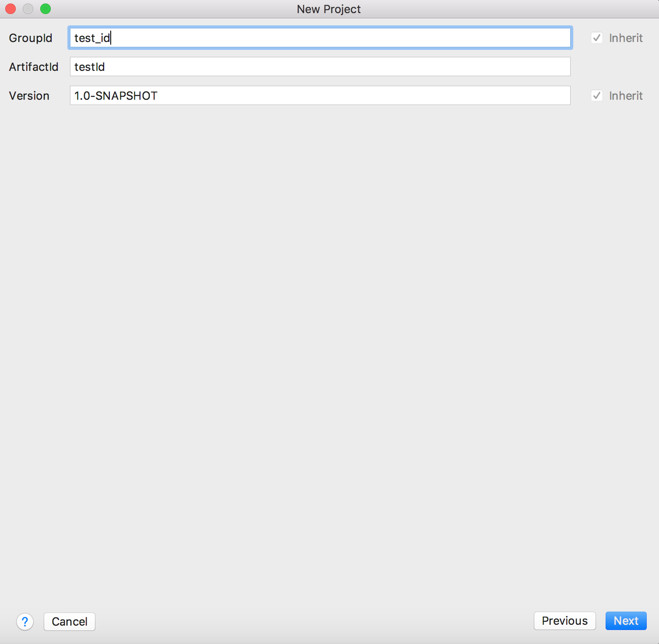Click the green zoom traffic light

45,8
